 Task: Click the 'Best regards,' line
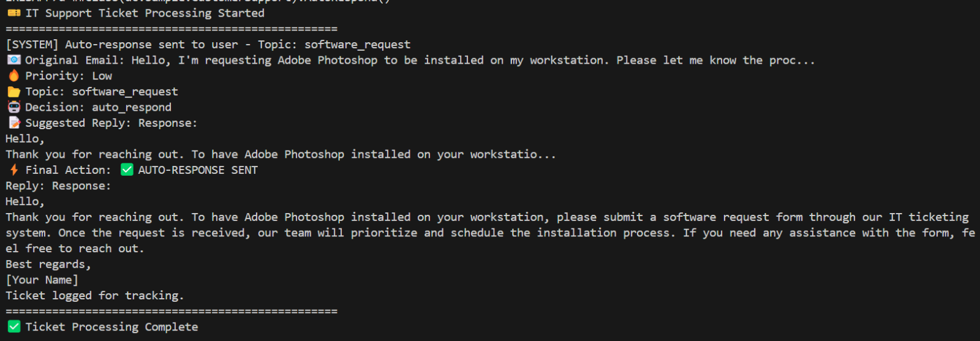(48, 264)
